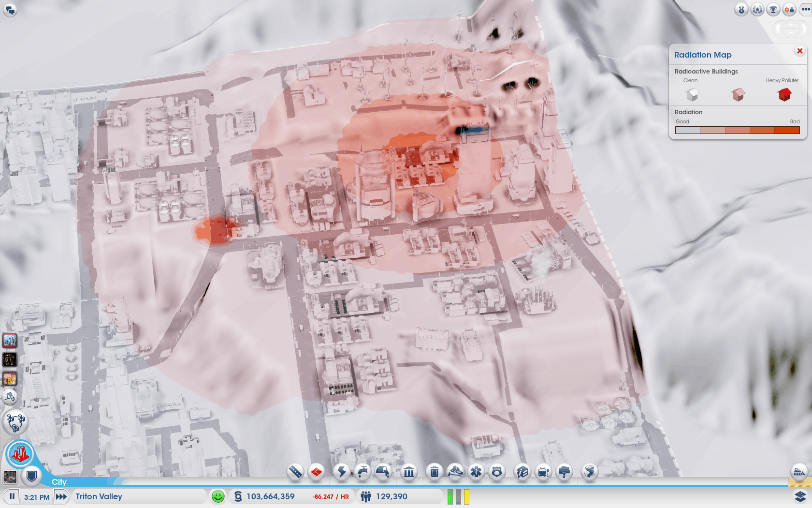
Task: Open the Disasters tornado menu
Action: pos(590,471)
